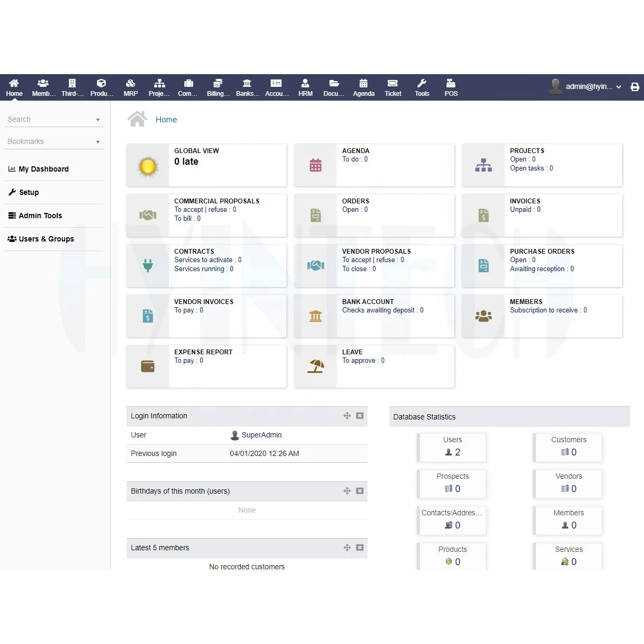This screenshot has width=644, height=644.
Task: Open the MRP module icon
Action: point(130,83)
